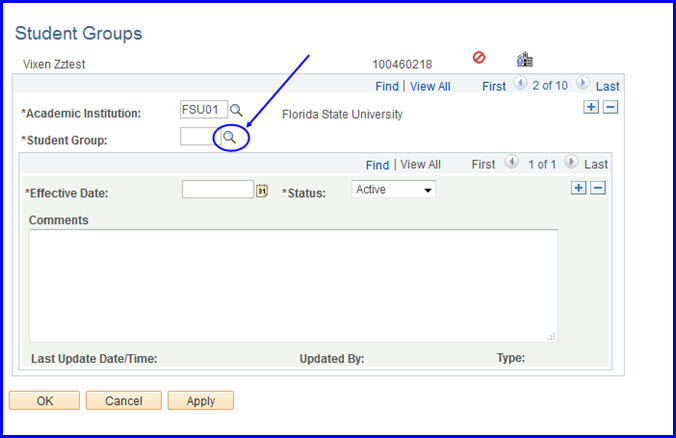Click the red negative service indicator icon

point(478,59)
